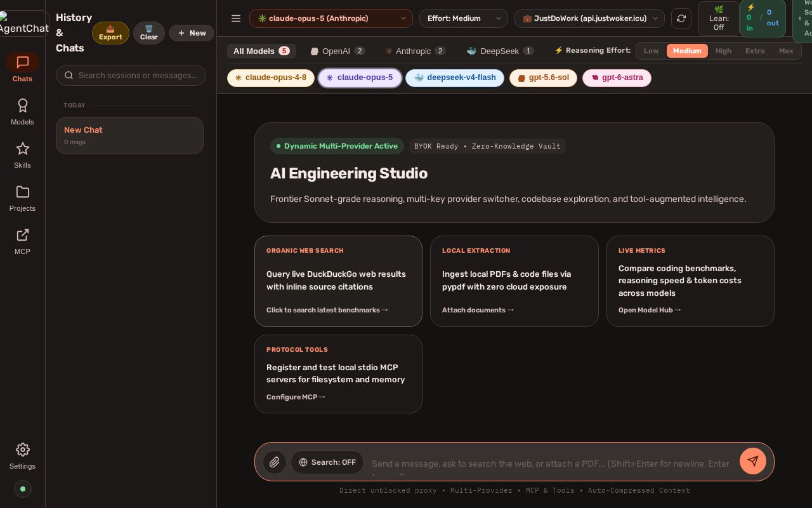812x508 pixels.
Task: Set reasoning effort to High
Action: click(x=723, y=51)
